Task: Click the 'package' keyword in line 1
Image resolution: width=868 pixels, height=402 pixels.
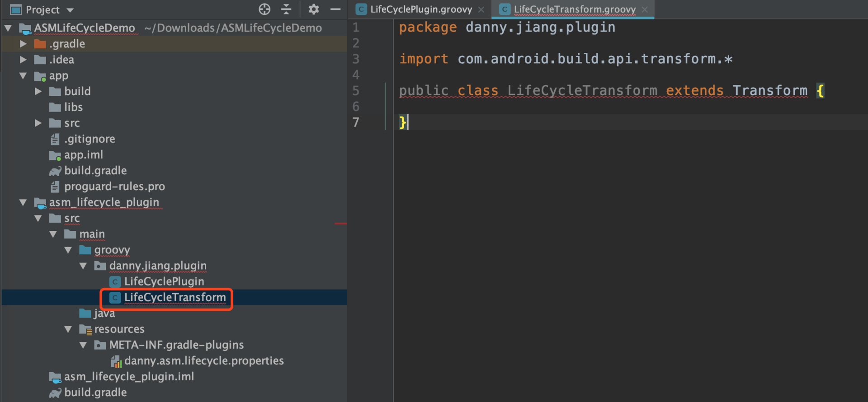Action: point(428,28)
